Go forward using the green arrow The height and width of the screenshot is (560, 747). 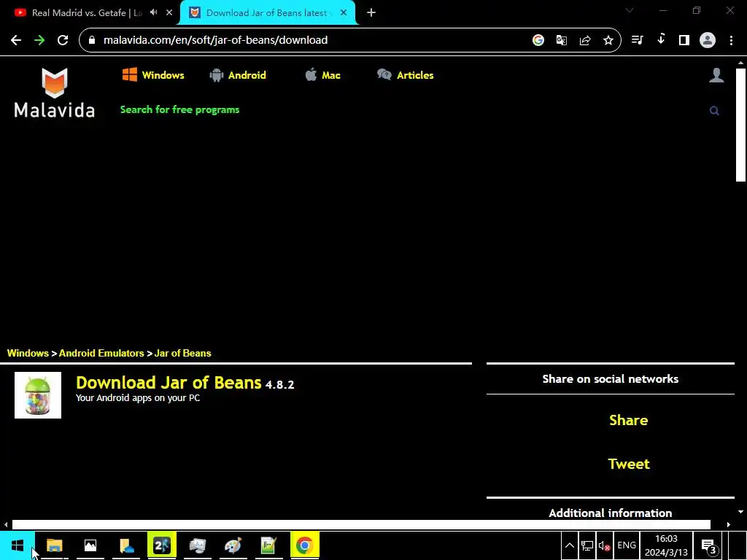[x=39, y=40]
